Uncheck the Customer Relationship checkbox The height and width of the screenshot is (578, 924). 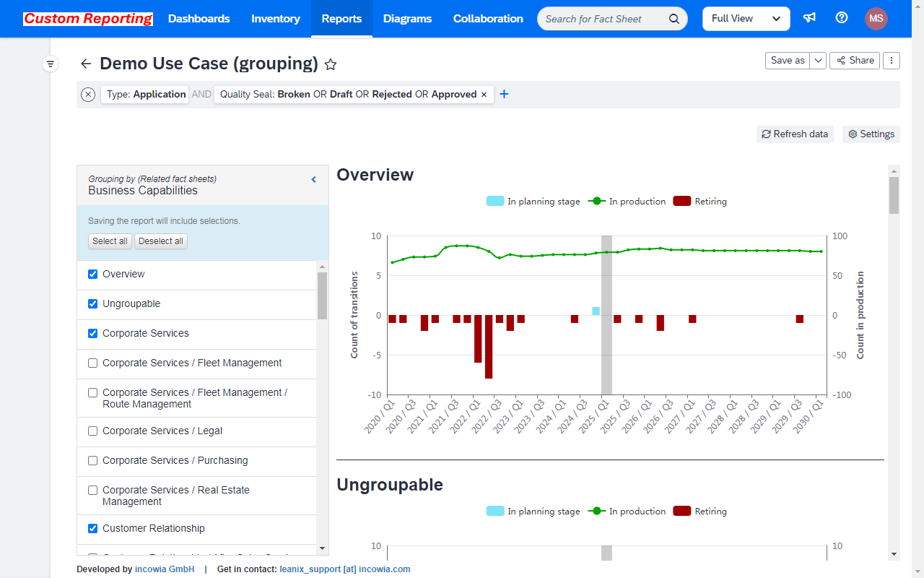coord(92,528)
